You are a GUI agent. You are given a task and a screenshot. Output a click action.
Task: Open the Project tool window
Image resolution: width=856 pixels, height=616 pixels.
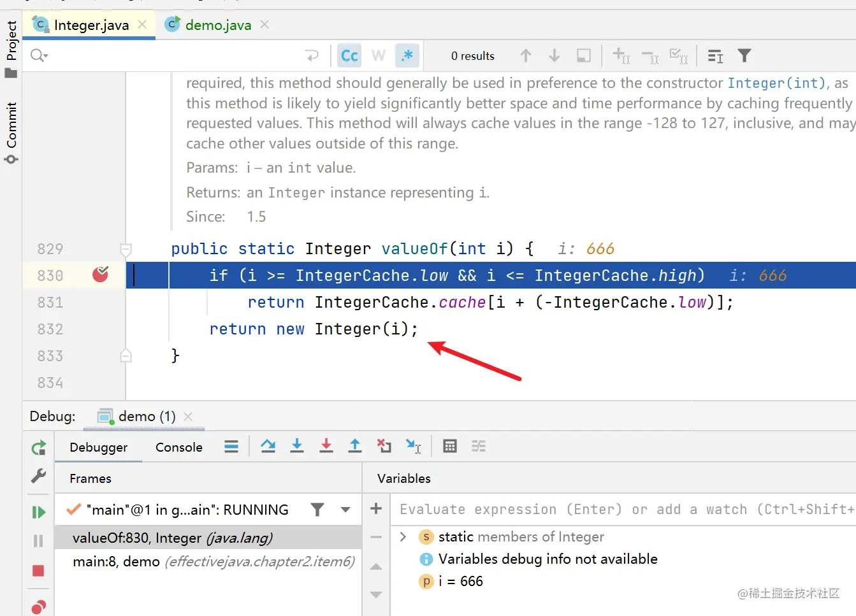(x=11, y=49)
